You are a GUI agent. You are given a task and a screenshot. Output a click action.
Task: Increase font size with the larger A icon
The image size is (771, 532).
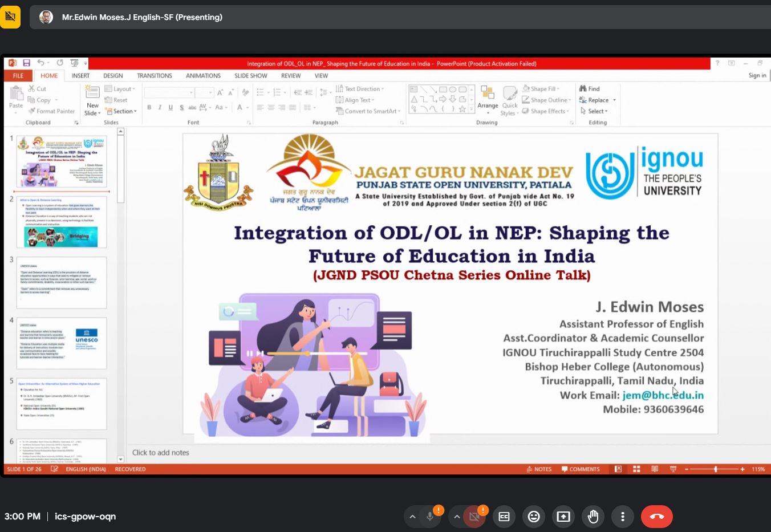220,92
